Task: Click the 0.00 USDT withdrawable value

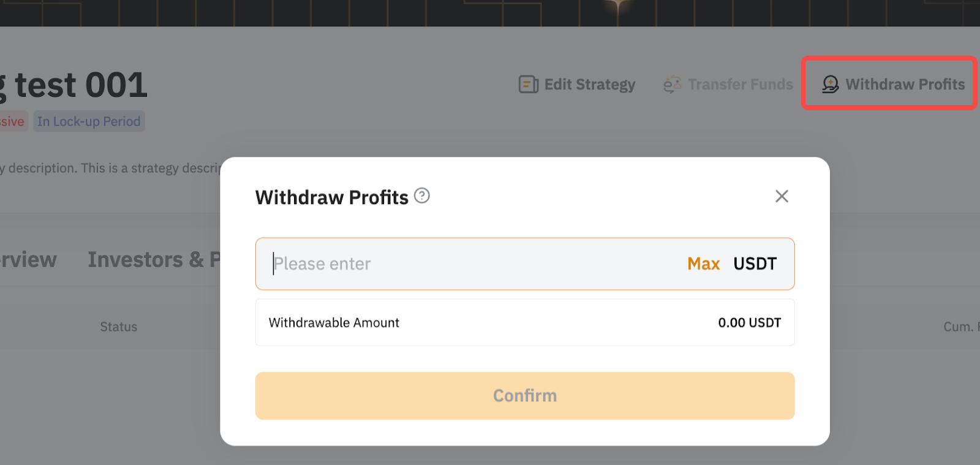Action: (x=749, y=323)
